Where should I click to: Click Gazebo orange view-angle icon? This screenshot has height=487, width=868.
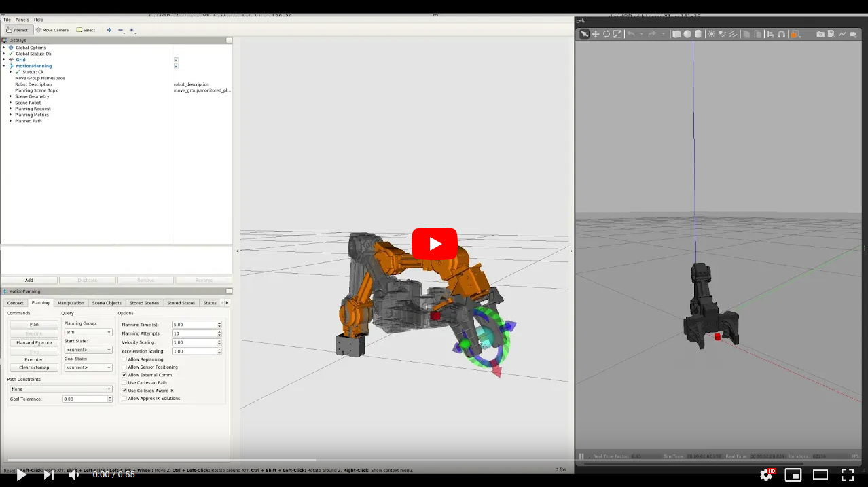pyautogui.click(x=794, y=34)
